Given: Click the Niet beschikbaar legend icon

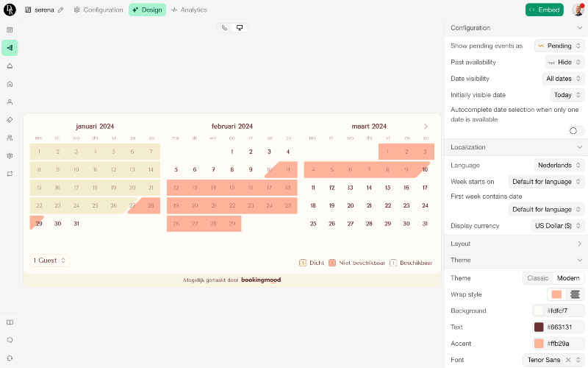Looking at the screenshot, I should point(332,263).
